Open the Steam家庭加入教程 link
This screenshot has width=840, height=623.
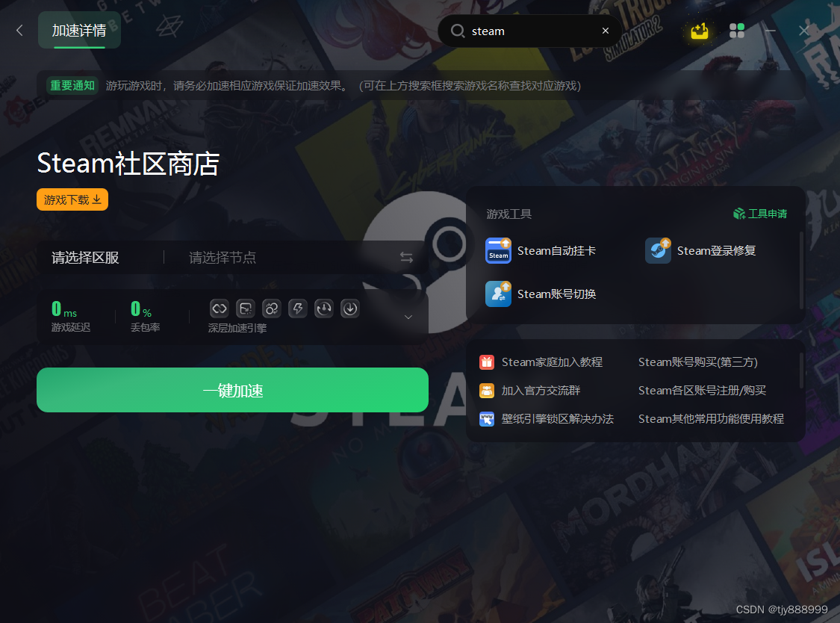pos(553,362)
